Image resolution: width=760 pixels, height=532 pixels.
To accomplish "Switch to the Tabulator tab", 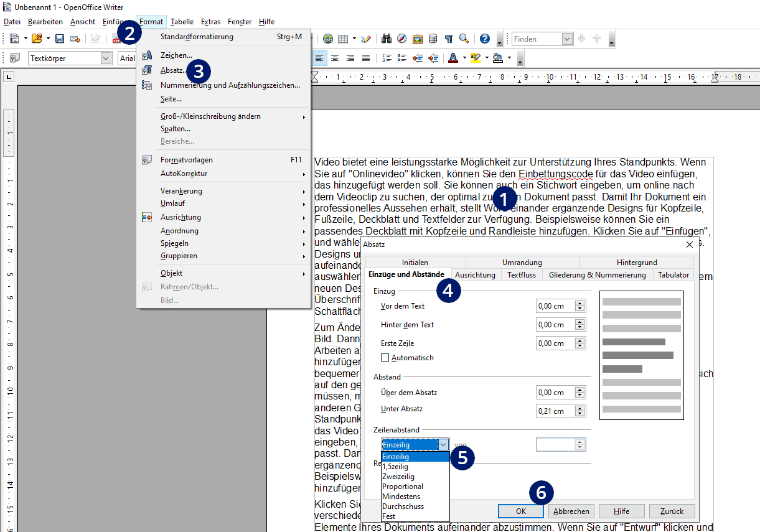I will click(673, 274).
